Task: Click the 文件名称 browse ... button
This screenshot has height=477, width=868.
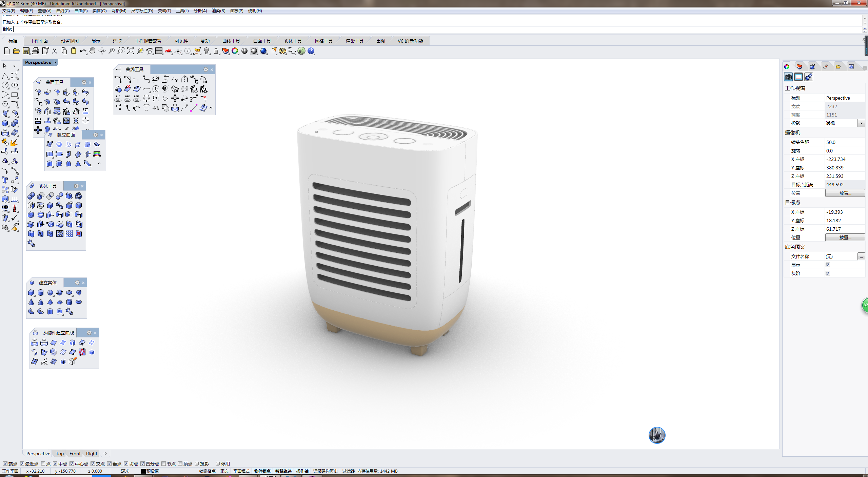Action: 861,256
